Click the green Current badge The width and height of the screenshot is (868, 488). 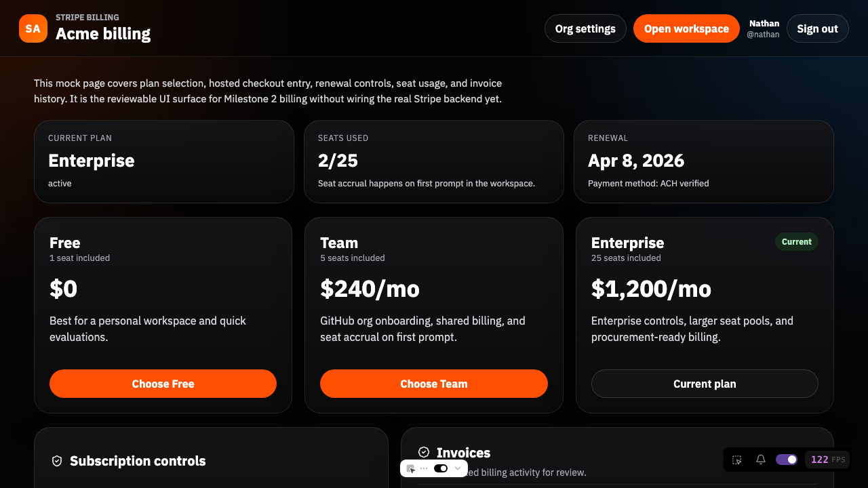[x=796, y=242]
